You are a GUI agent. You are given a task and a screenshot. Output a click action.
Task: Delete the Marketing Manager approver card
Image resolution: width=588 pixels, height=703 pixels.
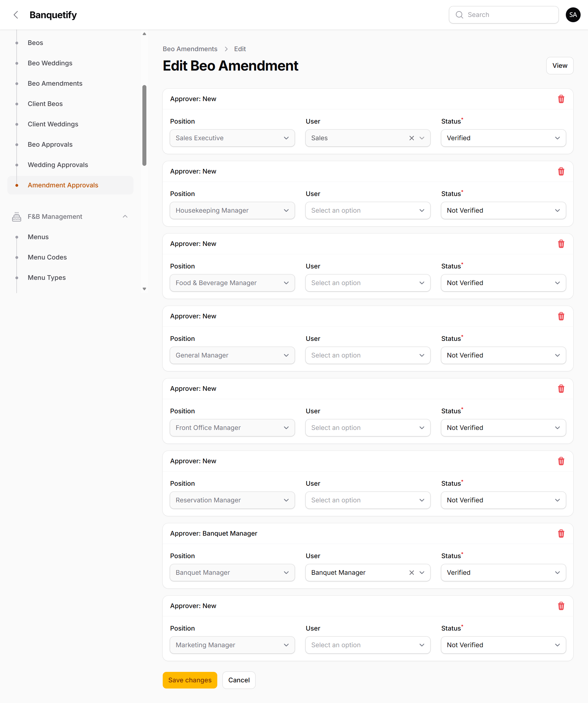tap(561, 606)
